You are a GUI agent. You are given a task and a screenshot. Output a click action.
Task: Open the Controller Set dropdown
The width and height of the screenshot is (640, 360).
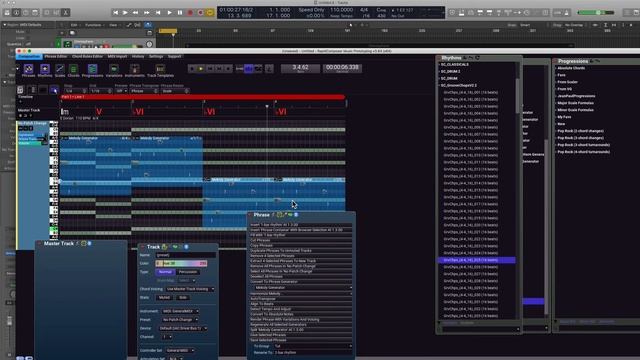[180, 350]
